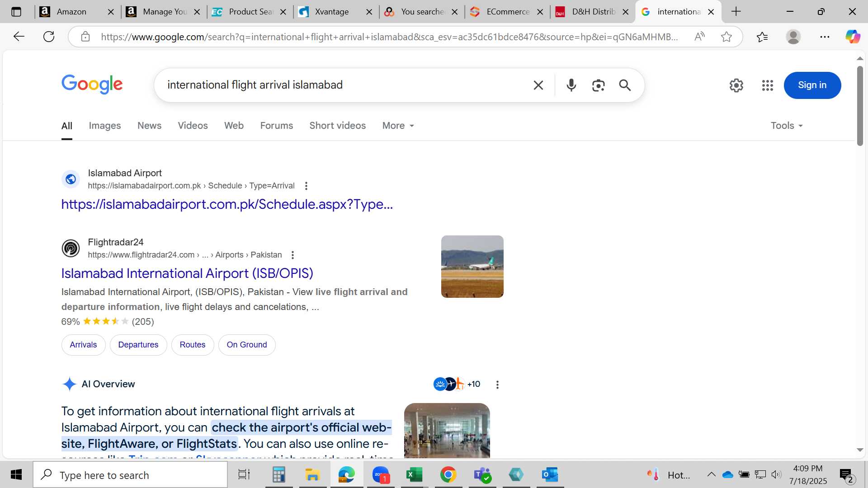
Task: Click the Windows Start button
Action: point(16,475)
